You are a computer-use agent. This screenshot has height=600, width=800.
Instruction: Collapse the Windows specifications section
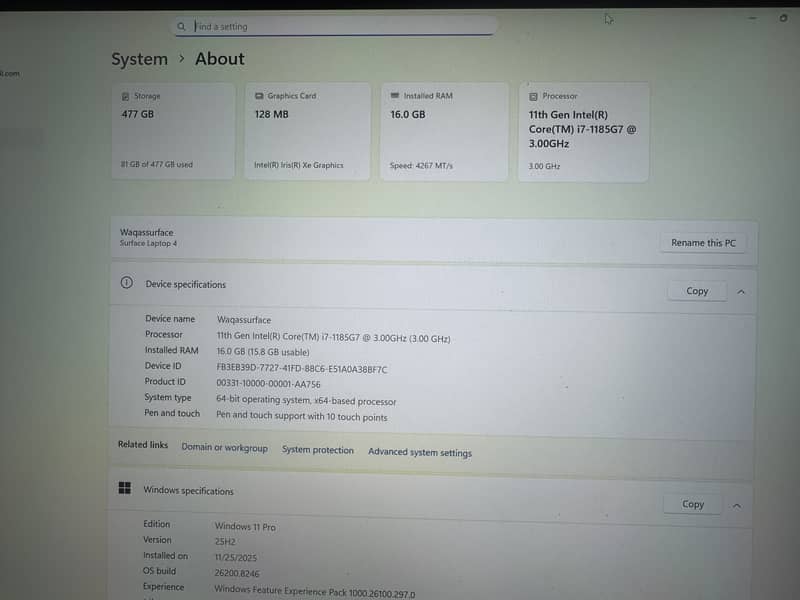point(737,506)
